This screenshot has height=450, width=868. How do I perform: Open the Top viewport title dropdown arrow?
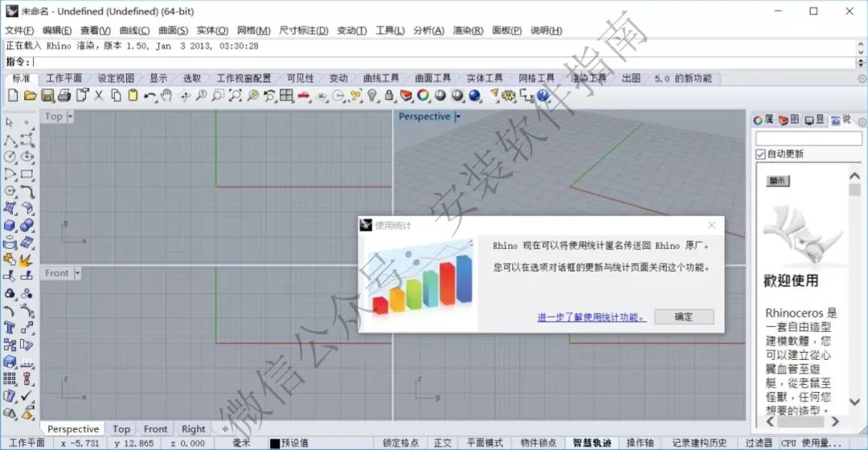[x=70, y=117]
